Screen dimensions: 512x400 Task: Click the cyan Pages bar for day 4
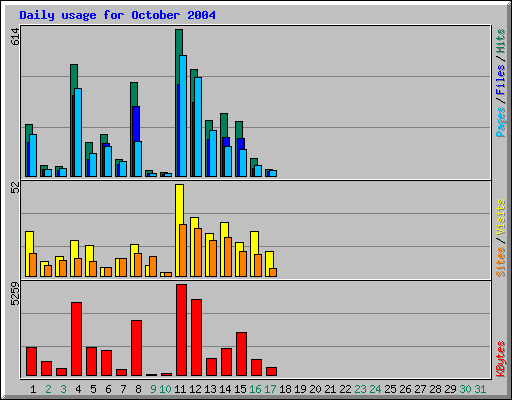click(78, 132)
